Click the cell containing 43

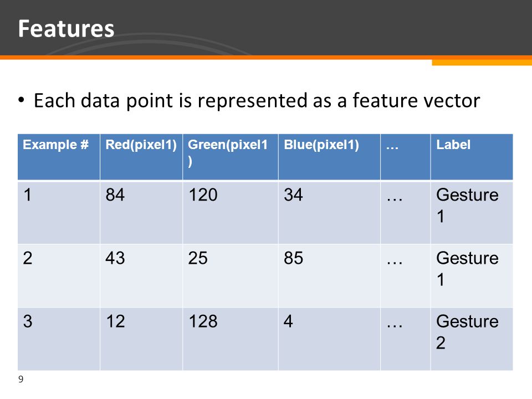(141, 275)
